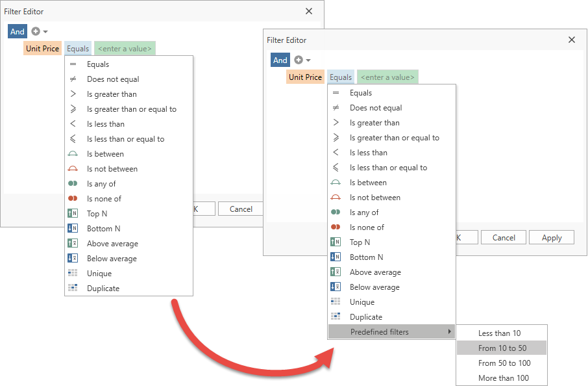Click the enter a value field in the right Filter Editor
The width and height of the screenshot is (588, 386).
click(387, 77)
